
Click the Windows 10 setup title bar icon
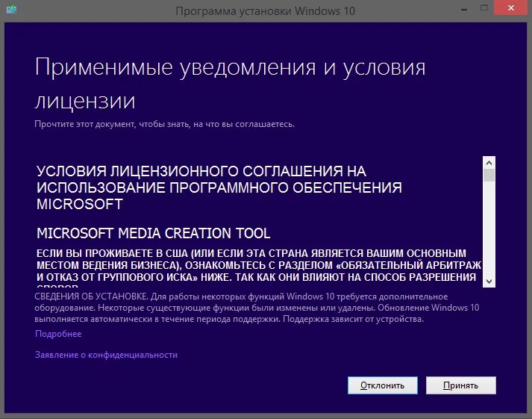tap(11, 9)
